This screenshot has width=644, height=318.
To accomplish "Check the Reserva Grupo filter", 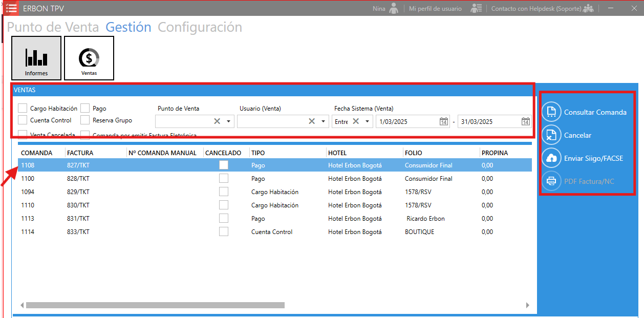I will (85, 120).
